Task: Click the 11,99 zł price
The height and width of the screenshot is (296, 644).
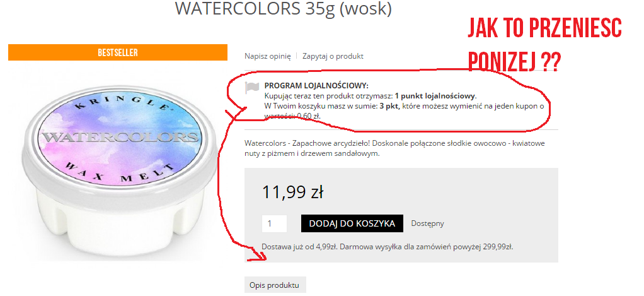Action: click(x=292, y=192)
